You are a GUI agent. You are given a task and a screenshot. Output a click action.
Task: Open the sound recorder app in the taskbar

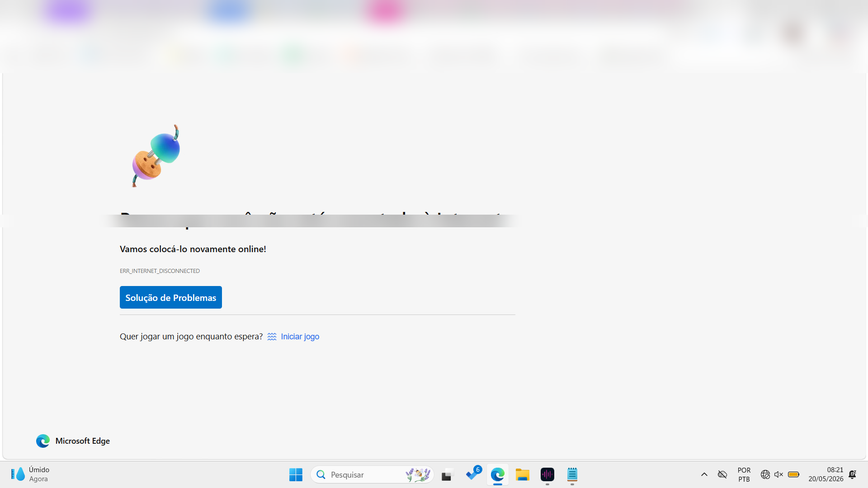547,474
